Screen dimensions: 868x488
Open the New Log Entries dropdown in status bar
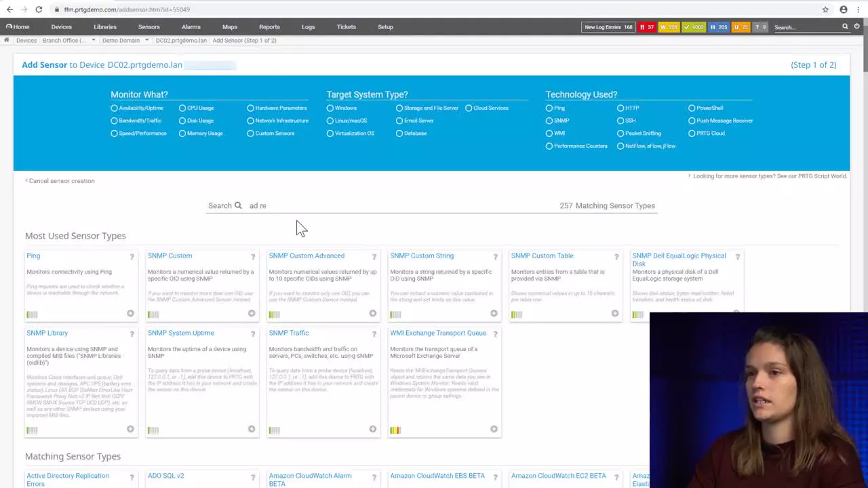coord(609,27)
